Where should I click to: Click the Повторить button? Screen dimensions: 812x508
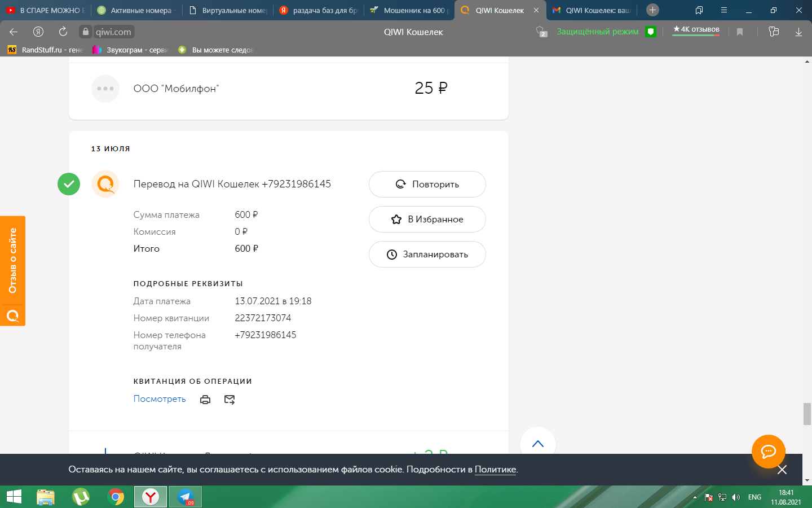(x=427, y=185)
